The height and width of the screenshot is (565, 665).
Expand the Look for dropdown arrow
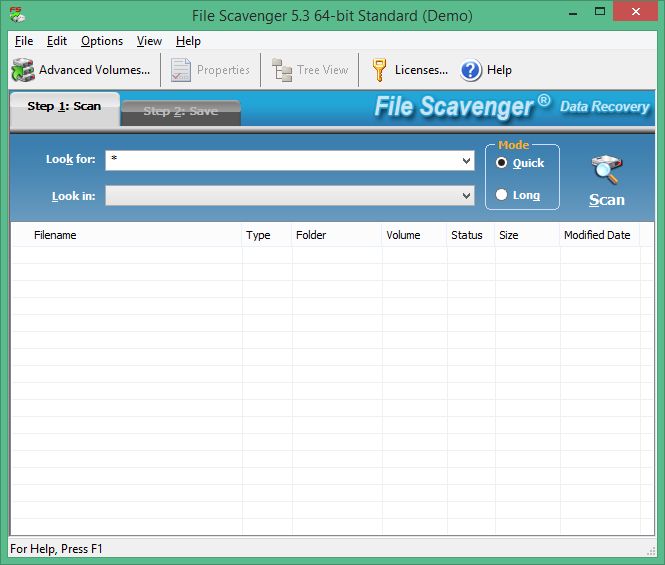point(466,161)
